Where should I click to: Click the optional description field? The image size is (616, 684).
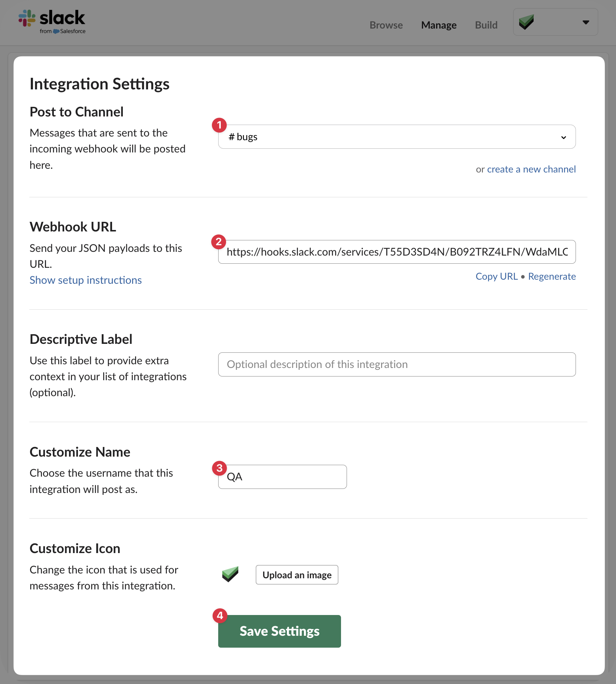click(x=397, y=364)
